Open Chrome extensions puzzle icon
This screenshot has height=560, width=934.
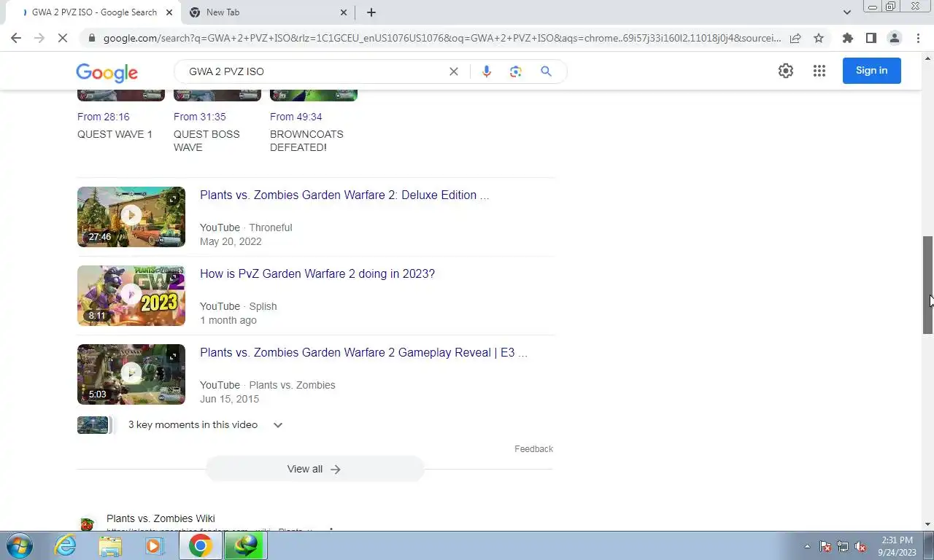click(x=847, y=38)
